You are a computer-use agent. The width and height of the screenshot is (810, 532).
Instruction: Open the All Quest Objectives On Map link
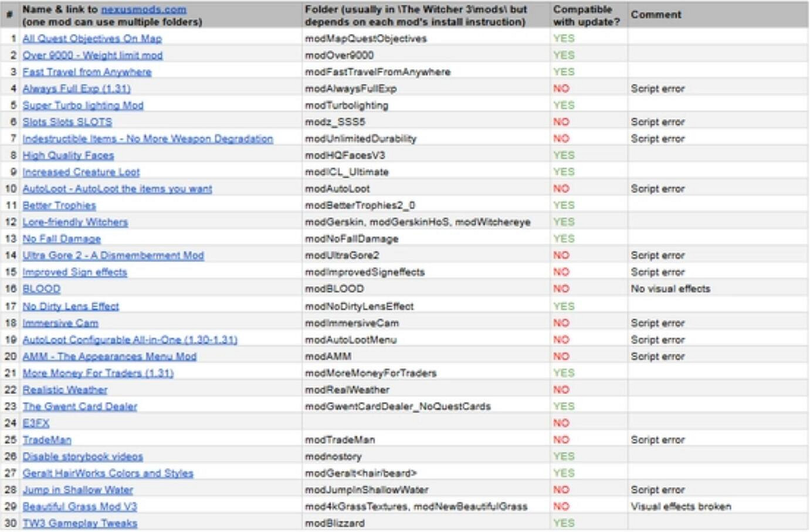point(92,39)
